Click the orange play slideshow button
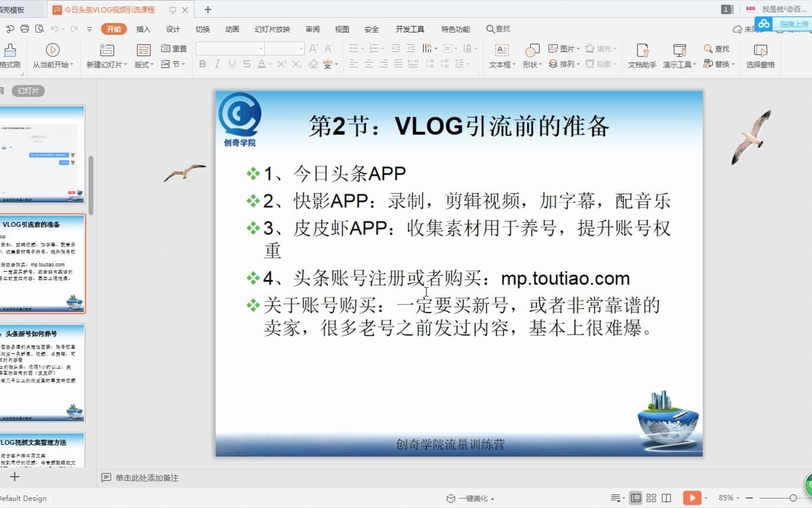Viewport: 812px width, 508px height. [691, 498]
